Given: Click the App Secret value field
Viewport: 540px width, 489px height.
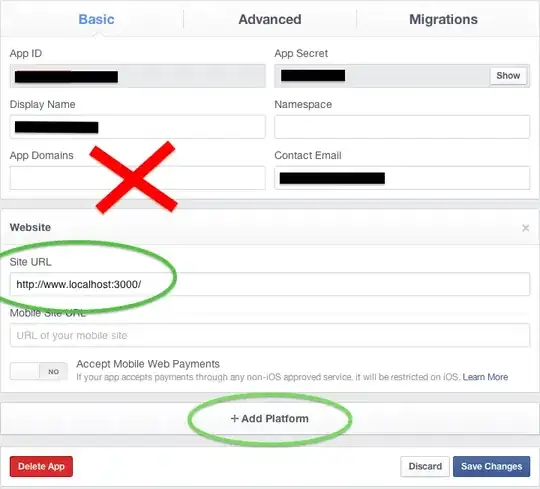Looking at the screenshot, I should pyautogui.click(x=382, y=76).
